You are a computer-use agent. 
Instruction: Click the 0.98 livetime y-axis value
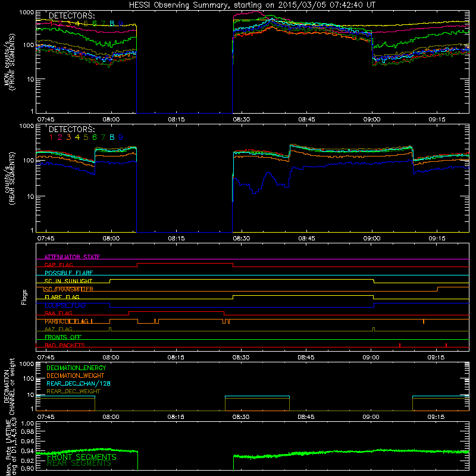tap(28, 431)
